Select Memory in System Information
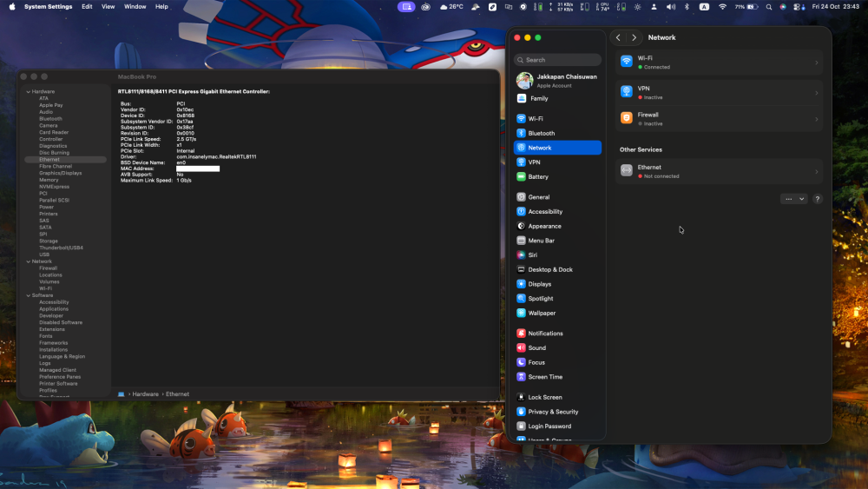The image size is (868, 489). click(49, 180)
